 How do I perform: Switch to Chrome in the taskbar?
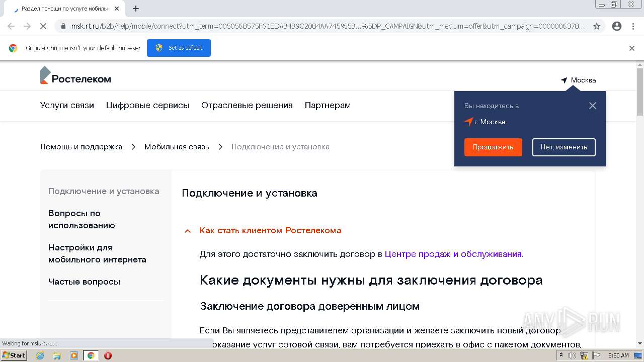tap(91, 355)
